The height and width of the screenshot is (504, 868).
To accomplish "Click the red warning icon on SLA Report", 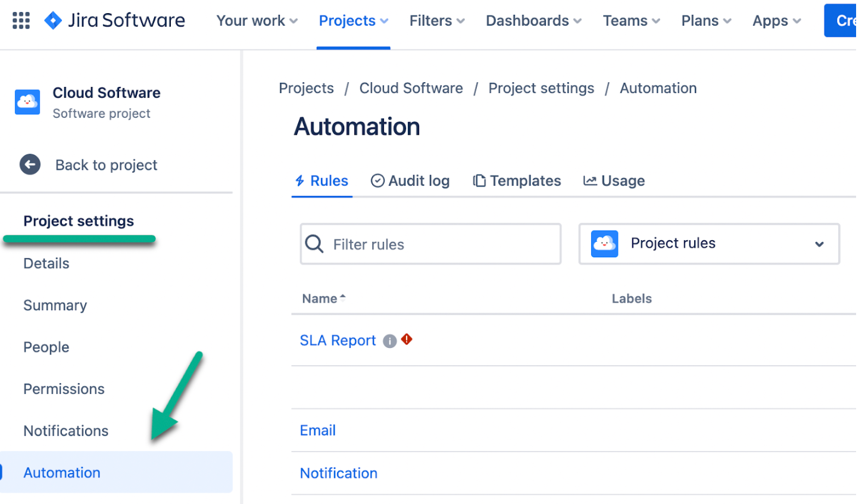I will pyautogui.click(x=407, y=340).
